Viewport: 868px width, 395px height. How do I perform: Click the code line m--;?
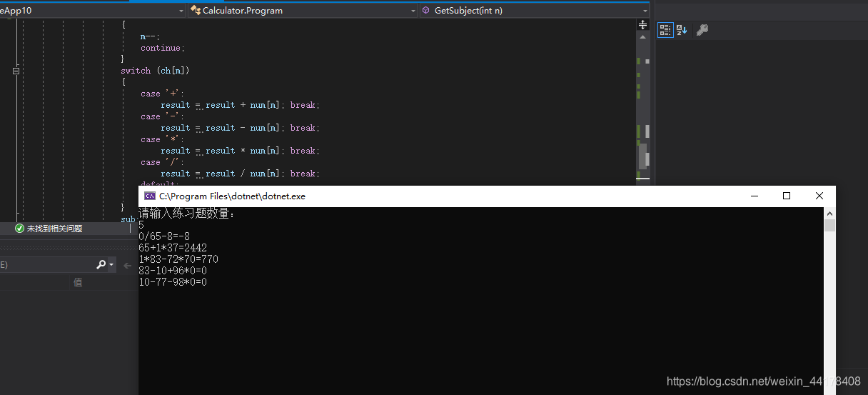151,36
